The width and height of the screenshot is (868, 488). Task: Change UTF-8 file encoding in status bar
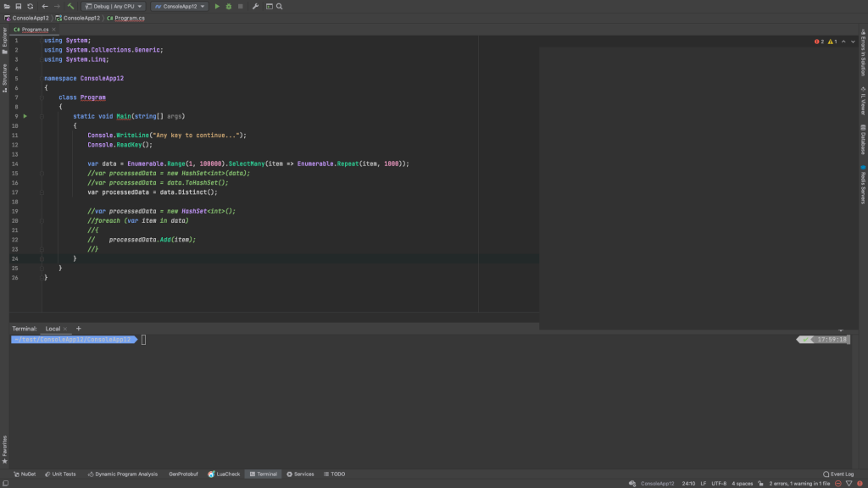tap(719, 484)
